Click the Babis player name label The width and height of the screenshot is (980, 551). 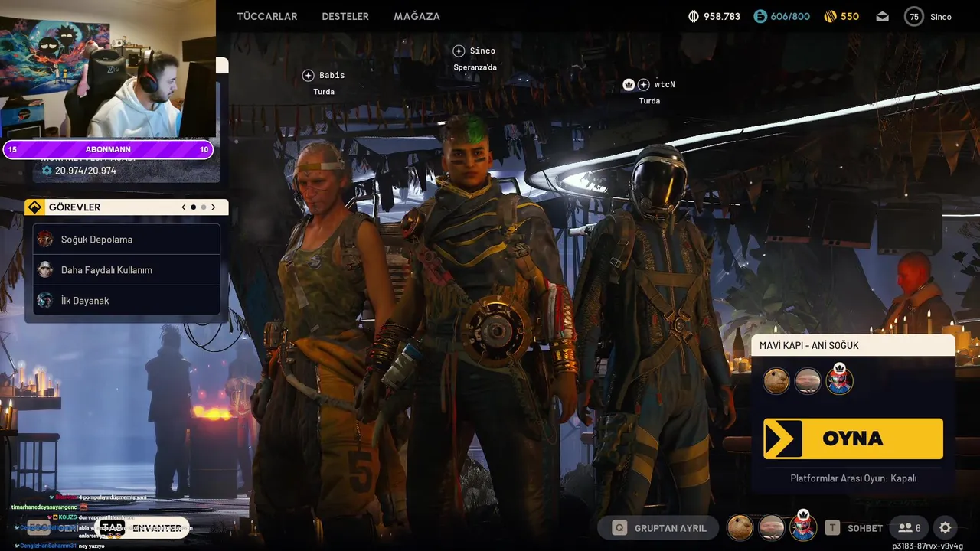pos(332,75)
